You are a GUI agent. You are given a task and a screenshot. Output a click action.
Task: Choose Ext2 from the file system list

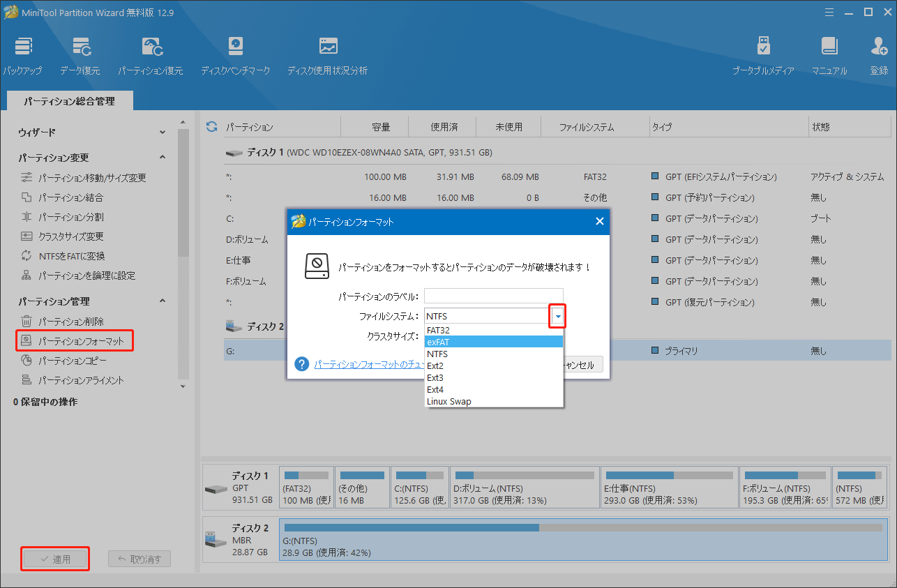494,365
